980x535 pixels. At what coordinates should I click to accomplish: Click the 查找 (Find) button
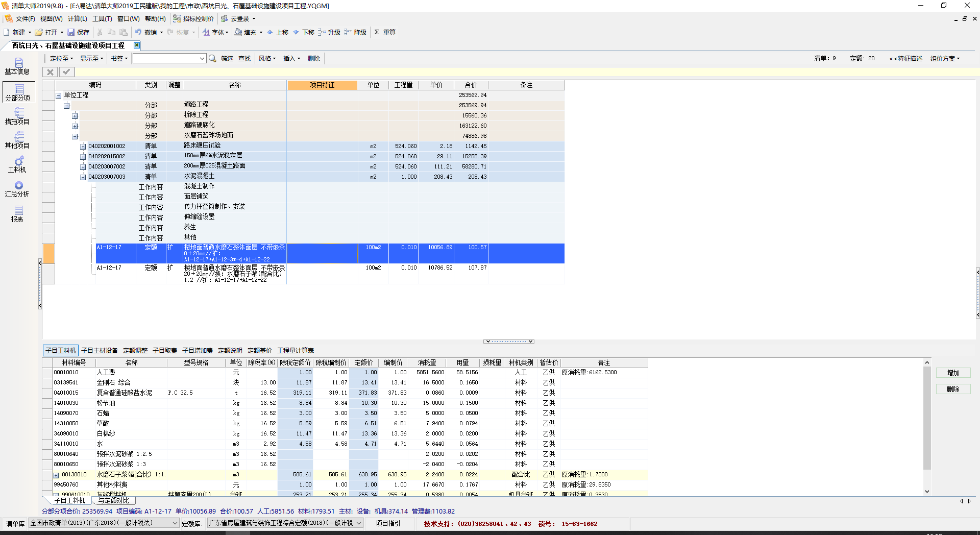244,59
